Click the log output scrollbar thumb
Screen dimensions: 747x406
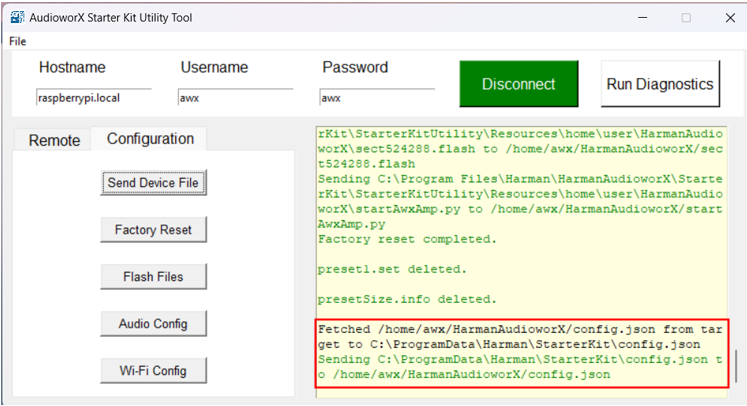pos(737,366)
